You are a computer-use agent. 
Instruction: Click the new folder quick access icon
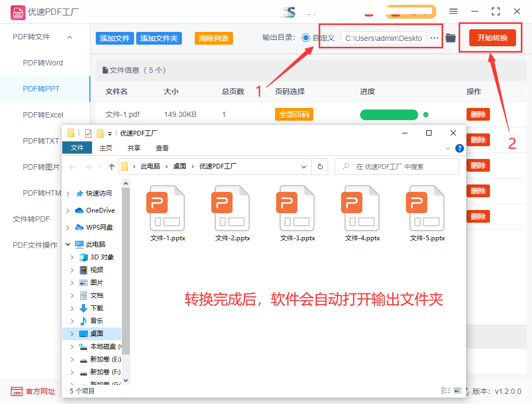coord(100,133)
